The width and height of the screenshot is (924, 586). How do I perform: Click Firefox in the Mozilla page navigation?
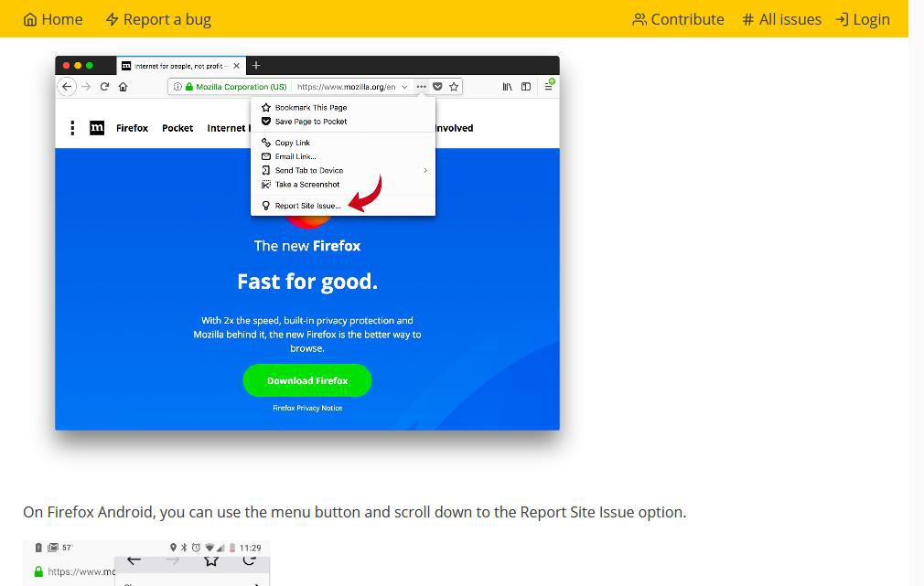pyautogui.click(x=132, y=128)
